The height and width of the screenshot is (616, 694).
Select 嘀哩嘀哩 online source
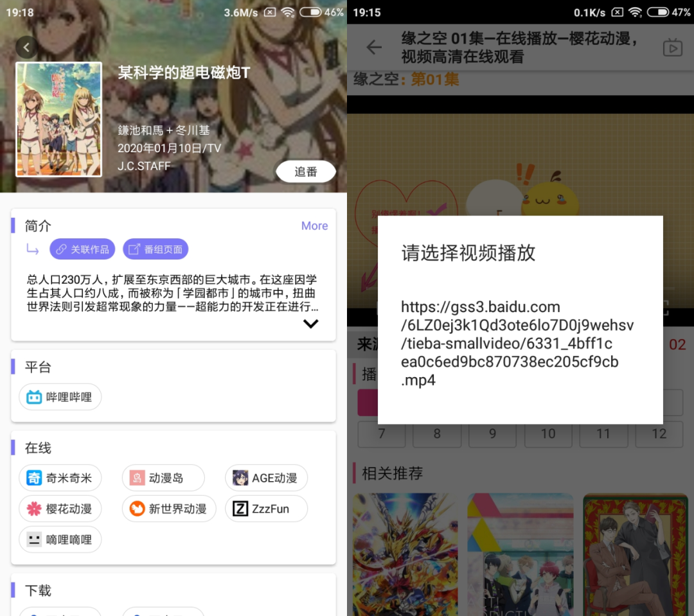(x=60, y=540)
